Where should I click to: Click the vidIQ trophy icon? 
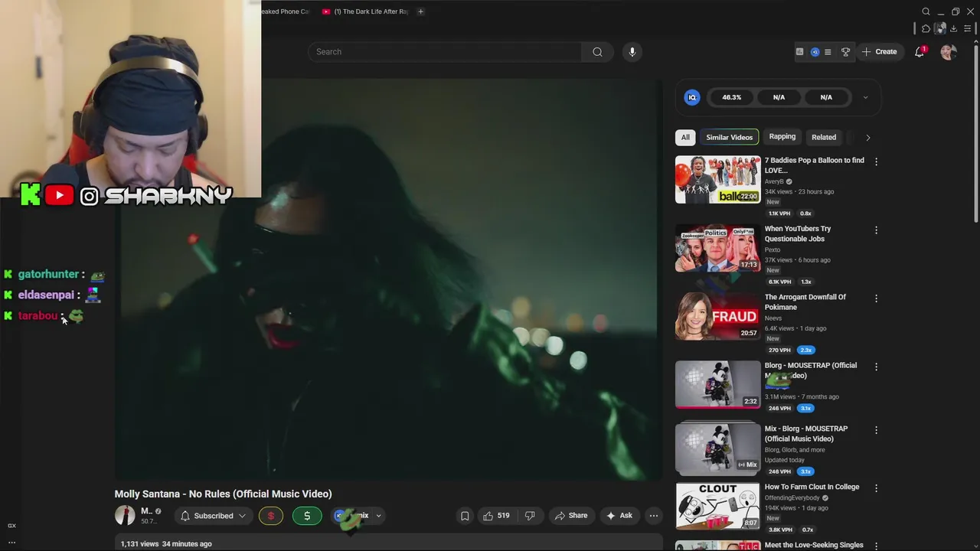tap(845, 52)
